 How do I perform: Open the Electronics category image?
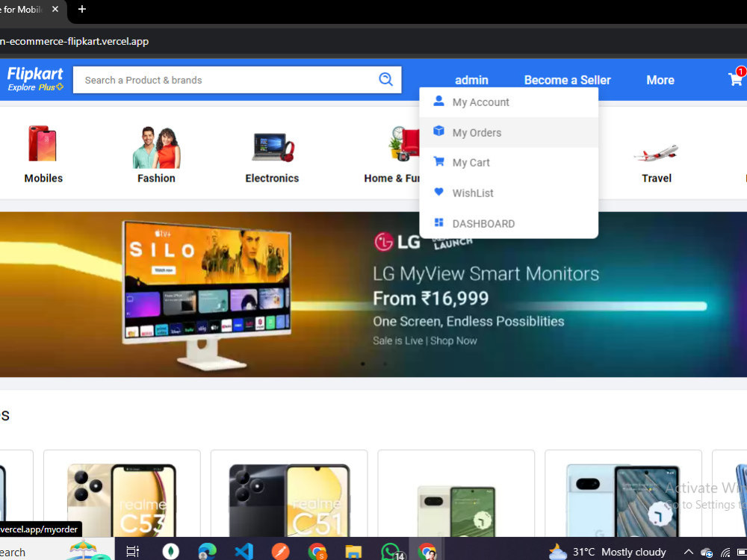273,147
